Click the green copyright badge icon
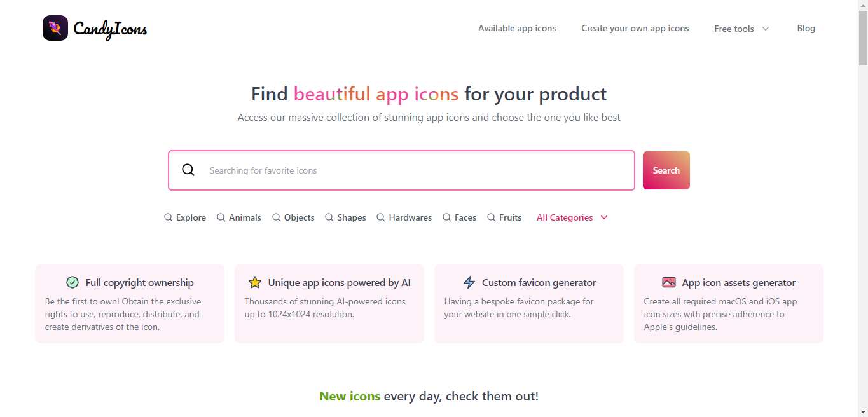Viewport: 868px width, 417px height. point(72,282)
